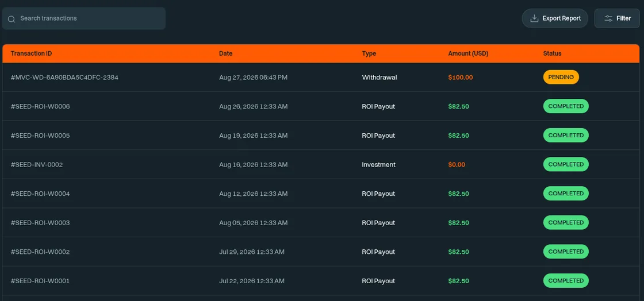This screenshot has height=301, width=644.
Task: Open the Filter button
Action: (x=617, y=18)
